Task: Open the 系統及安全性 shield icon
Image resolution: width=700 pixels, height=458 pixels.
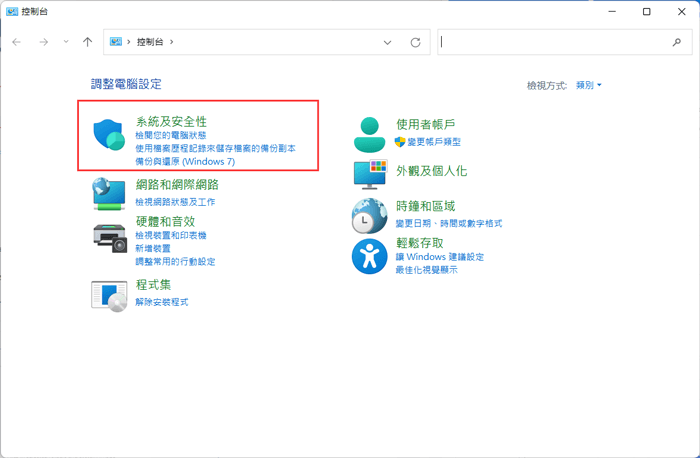Action: click(109, 135)
